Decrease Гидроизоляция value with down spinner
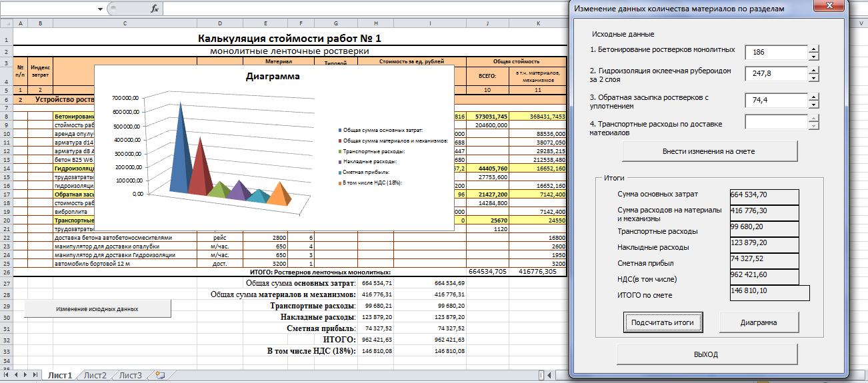 click(x=813, y=77)
